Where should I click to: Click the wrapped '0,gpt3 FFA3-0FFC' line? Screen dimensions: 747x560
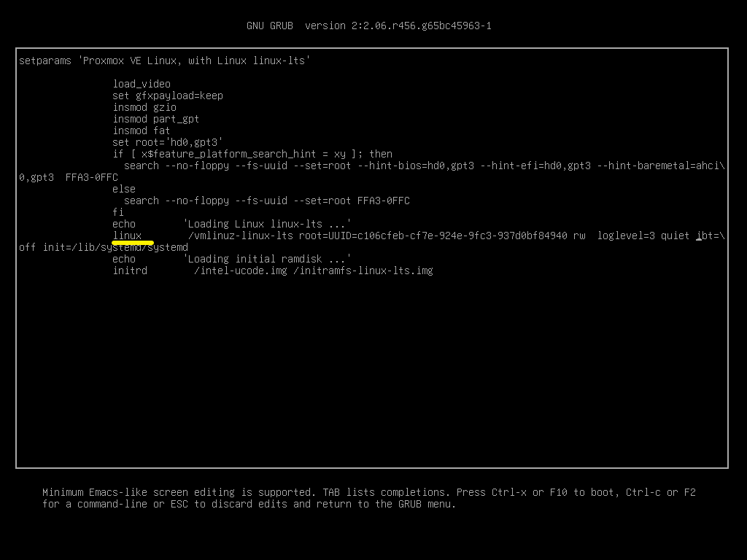69,178
